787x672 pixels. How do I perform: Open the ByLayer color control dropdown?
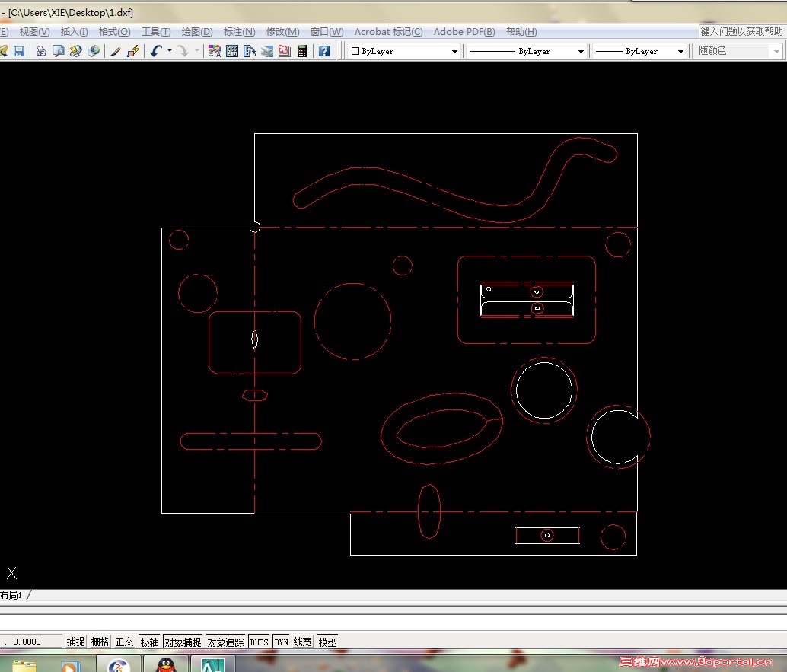pos(454,51)
